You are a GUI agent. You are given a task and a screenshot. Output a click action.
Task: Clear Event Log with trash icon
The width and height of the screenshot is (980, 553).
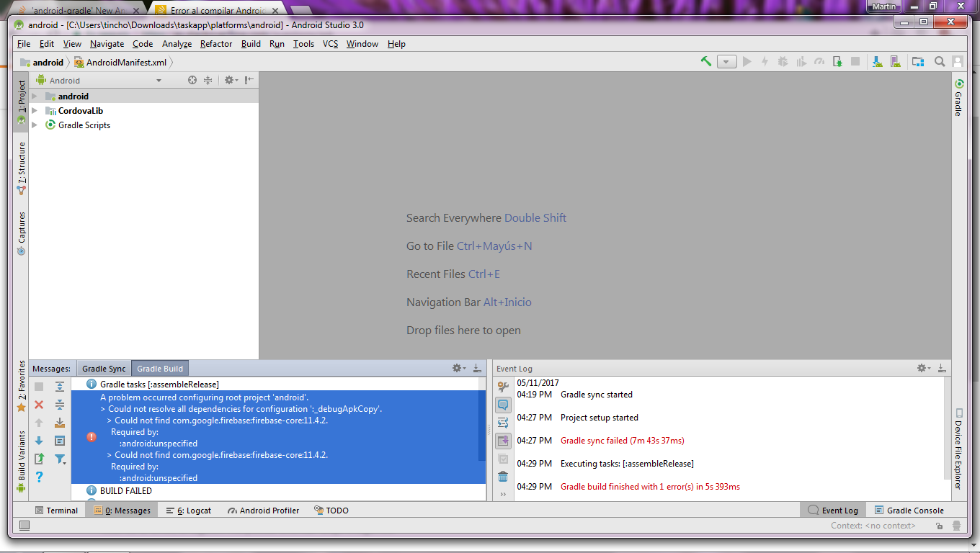pyautogui.click(x=503, y=477)
